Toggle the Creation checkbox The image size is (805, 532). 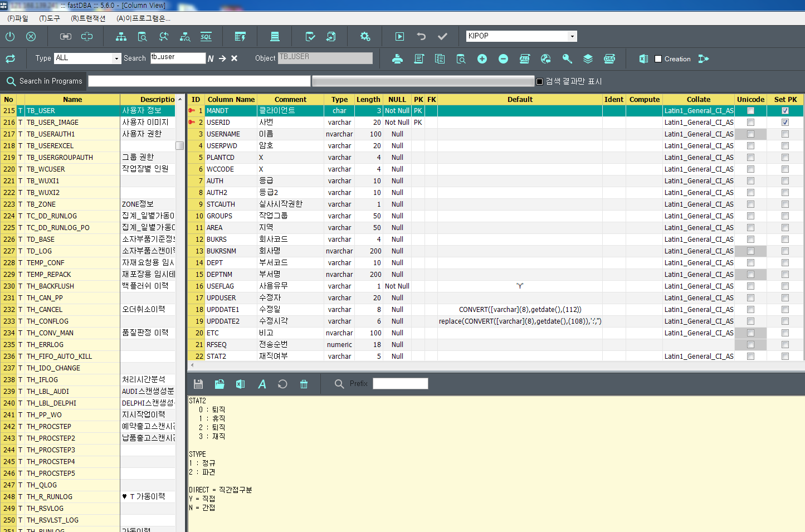pyautogui.click(x=658, y=58)
